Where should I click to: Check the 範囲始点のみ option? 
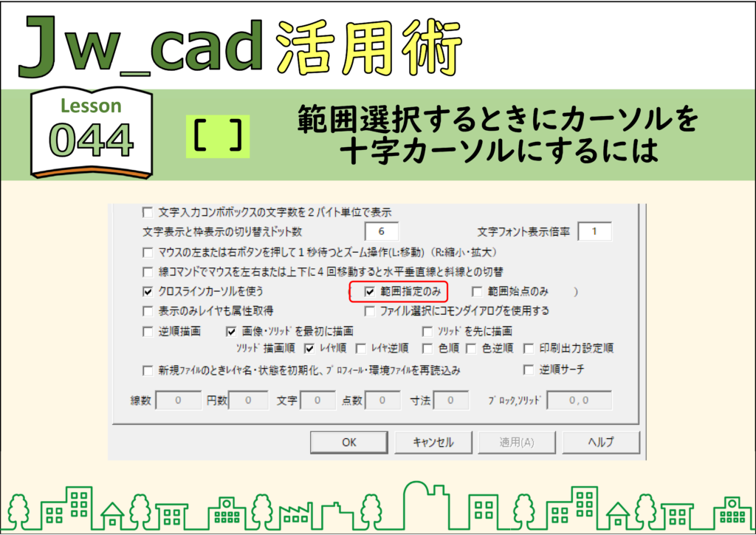(477, 291)
